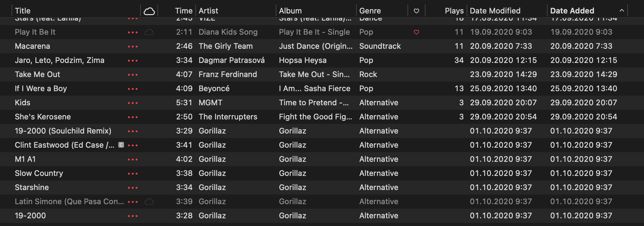Toggle the red heart on Play It Be It
This screenshot has height=226, width=644.
click(x=416, y=32)
